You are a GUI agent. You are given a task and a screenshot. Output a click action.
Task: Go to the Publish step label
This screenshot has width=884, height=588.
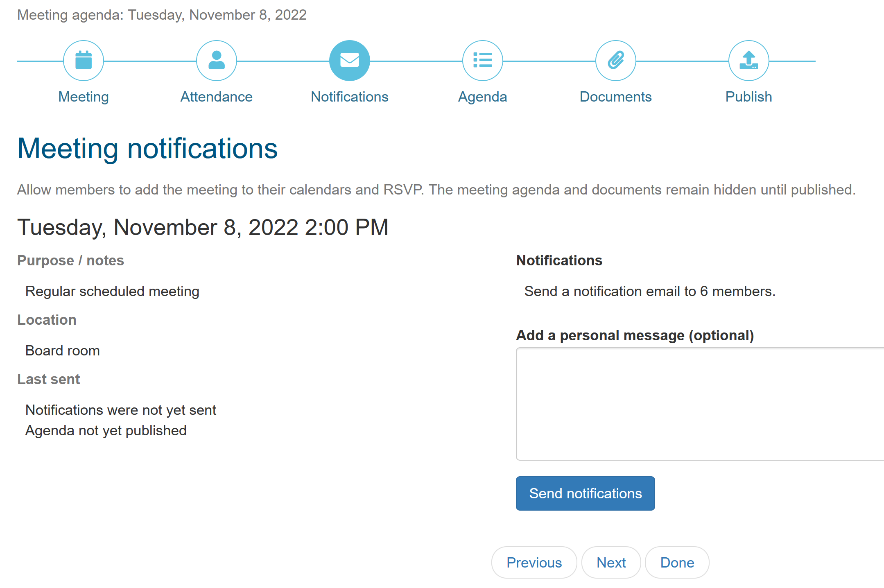[x=749, y=97]
